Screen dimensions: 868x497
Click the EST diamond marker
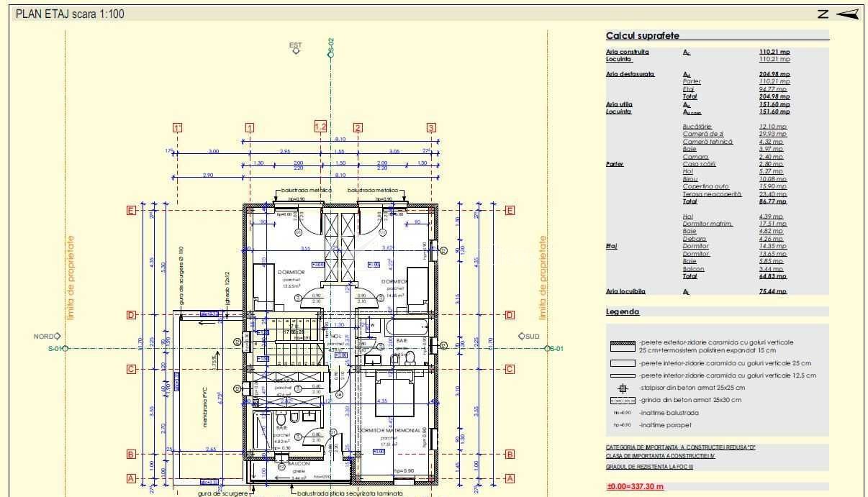(295, 51)
